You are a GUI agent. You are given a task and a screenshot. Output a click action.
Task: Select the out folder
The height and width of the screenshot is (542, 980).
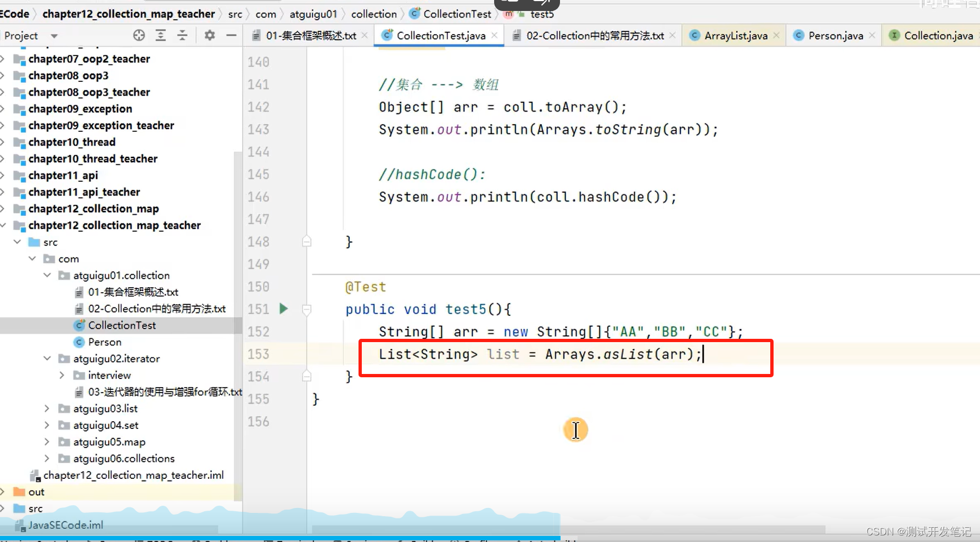(x=36, y=491)
